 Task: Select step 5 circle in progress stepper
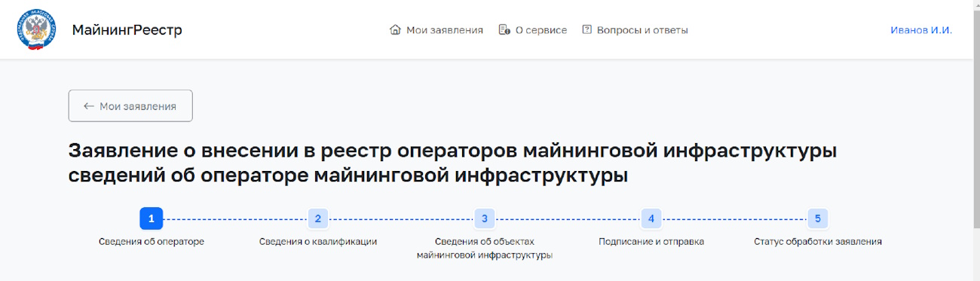[818, 218]
